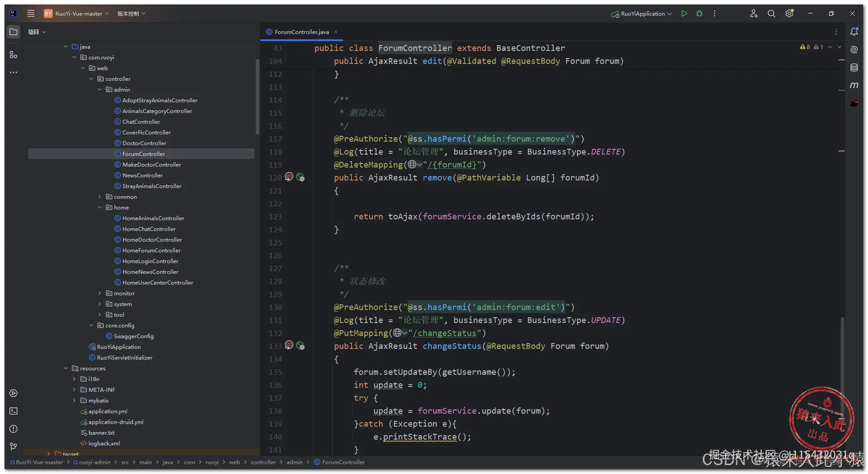Open the Maven tool window icon
This screenshot has width=868, height=474.
pyautogui.click(x=854, y=85)
